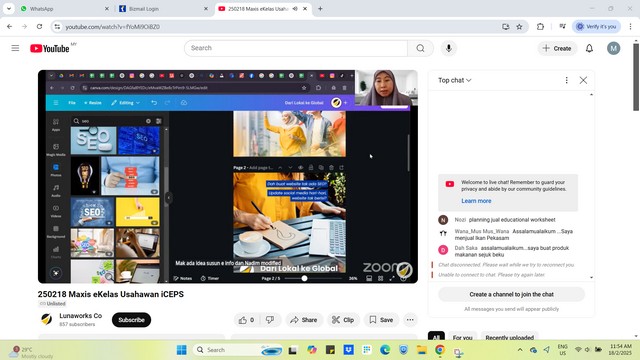Open Chrome from the taskbar
Screen dimensions: 640x360
440,350
